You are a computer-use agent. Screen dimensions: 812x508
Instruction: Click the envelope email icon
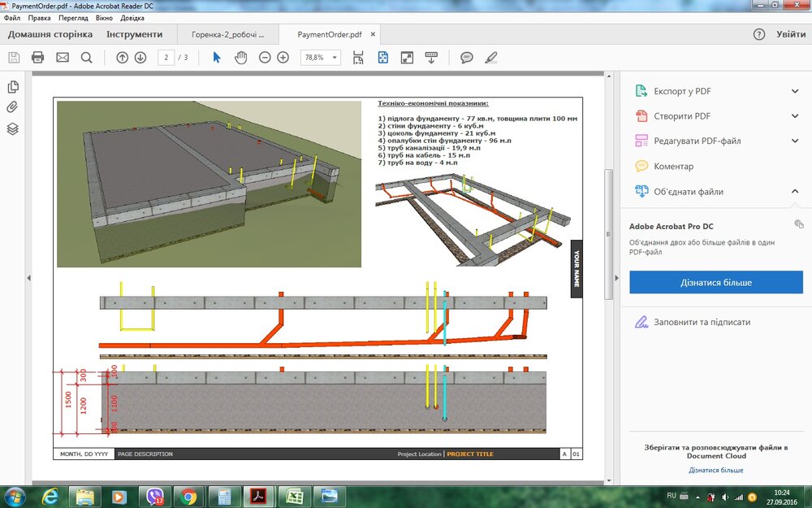pyautogui.click(x=63, y=58)
